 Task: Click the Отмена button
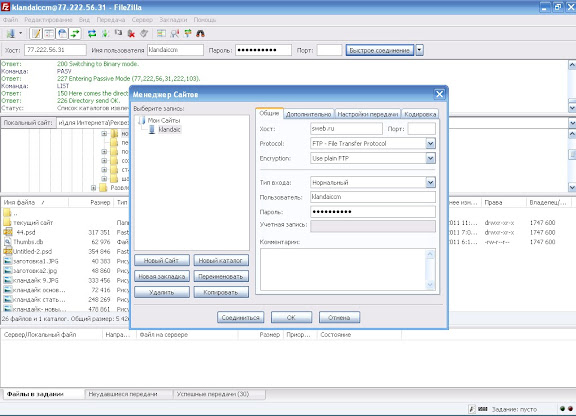point(339,317)
